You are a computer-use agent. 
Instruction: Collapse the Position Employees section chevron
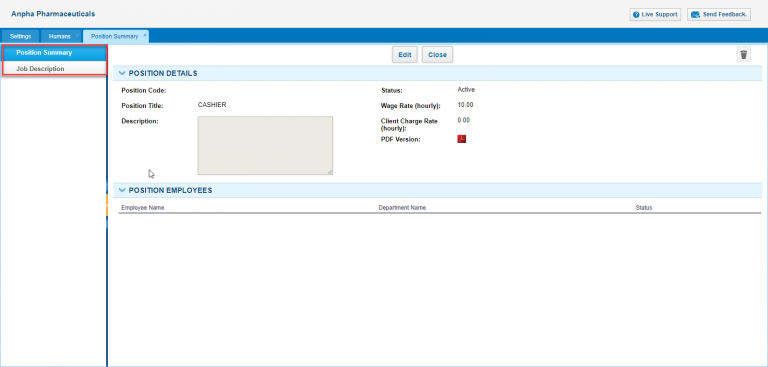(x=122, y=191)
